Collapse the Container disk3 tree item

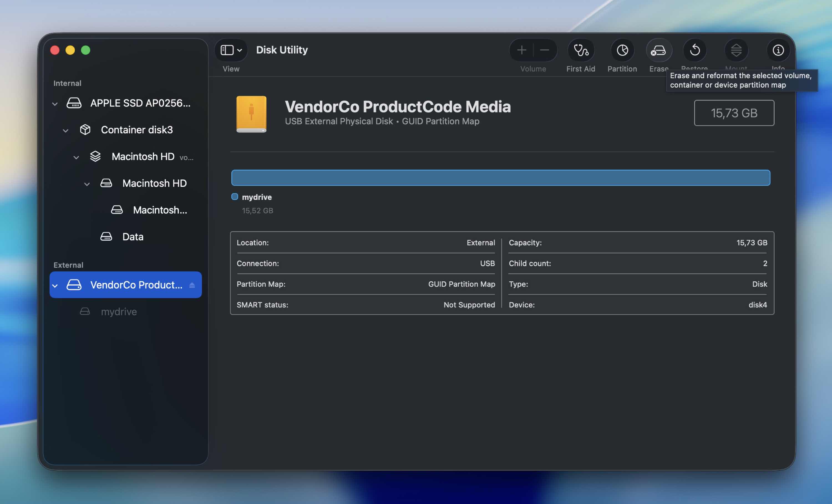65,130
